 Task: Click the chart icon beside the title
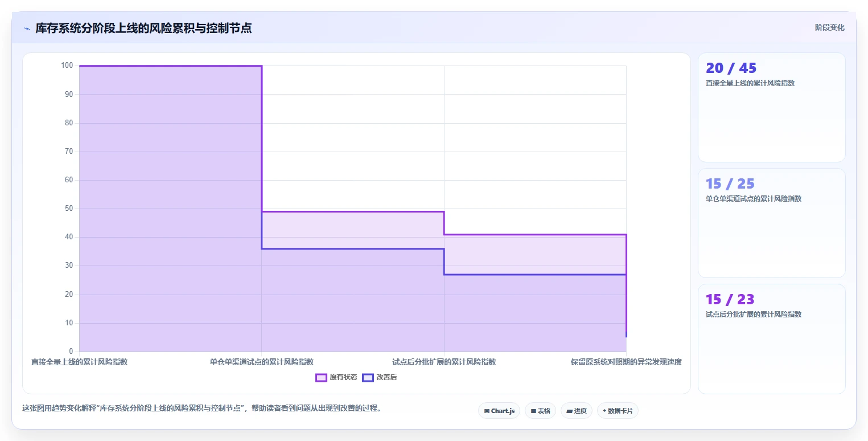point(27,28)
